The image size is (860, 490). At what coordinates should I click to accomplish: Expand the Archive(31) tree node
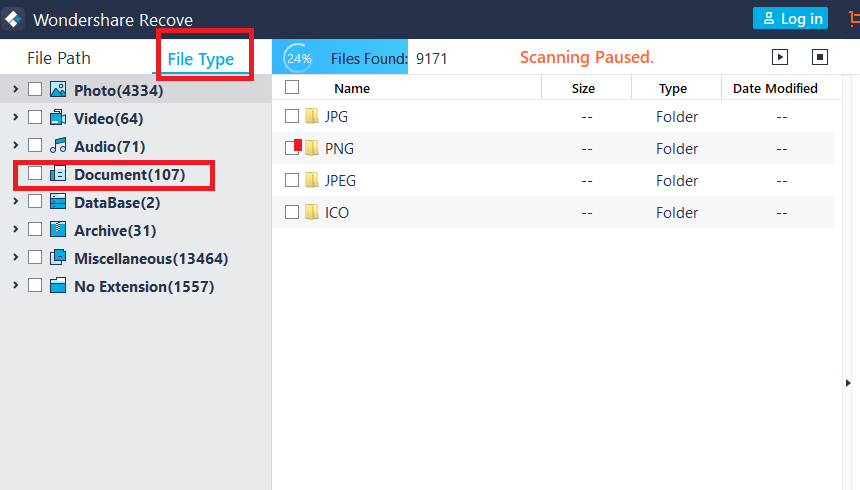15,229
